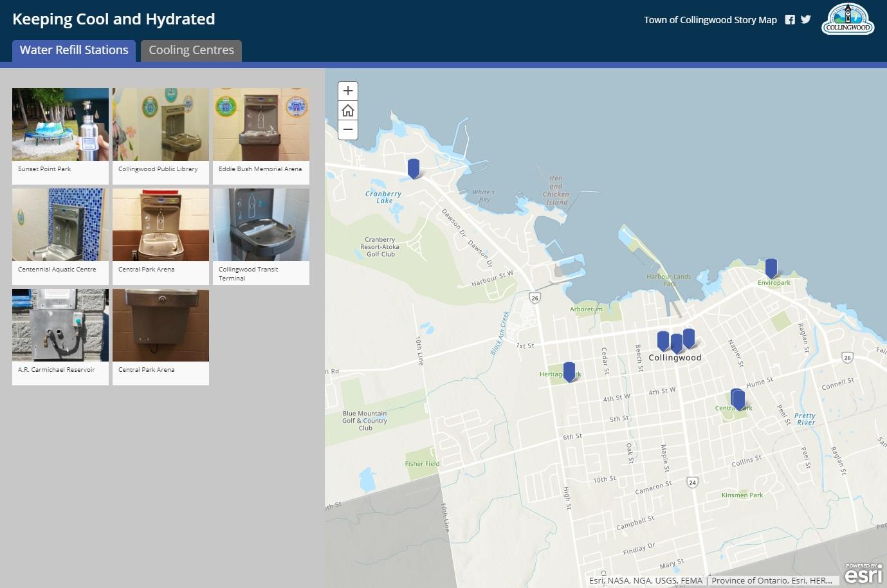
Task: Select the Collingwood Public Library station
Action: click(x=161, y=136)
